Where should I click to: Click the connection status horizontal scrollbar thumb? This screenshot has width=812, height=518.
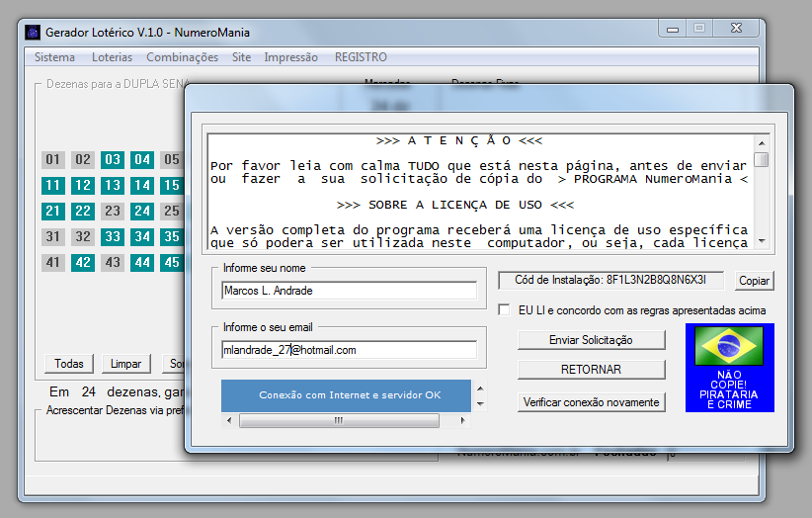[x=339, y=420]
